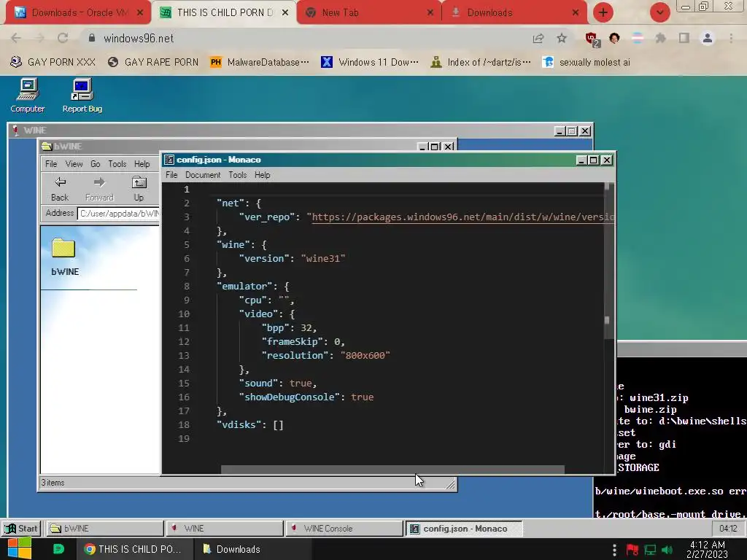Open the Help menu in Monaco

point(262,175)
